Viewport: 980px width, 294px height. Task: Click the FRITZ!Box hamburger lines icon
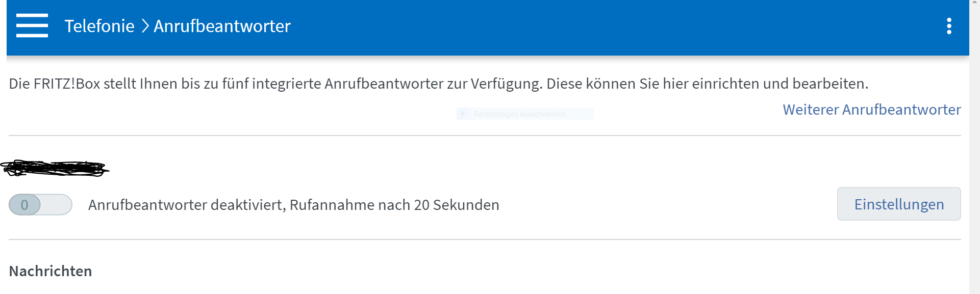tap(32, 26)
